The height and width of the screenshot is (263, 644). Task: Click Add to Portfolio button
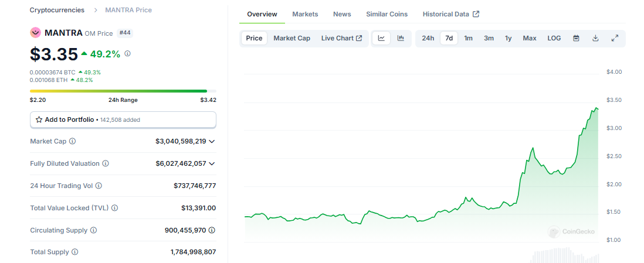(123, 119)
